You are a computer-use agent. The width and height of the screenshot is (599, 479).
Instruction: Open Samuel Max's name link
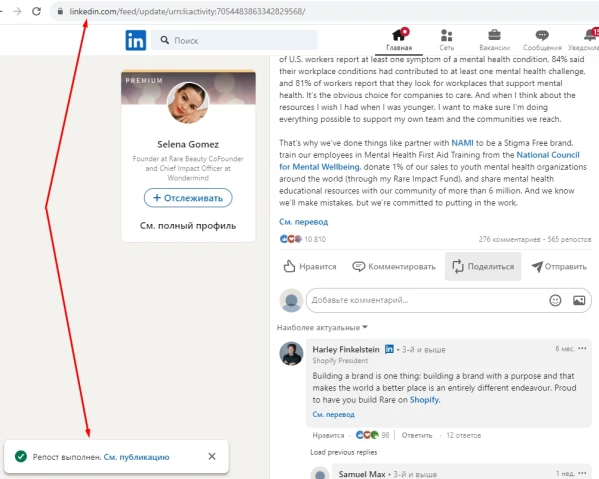[362, 474]
